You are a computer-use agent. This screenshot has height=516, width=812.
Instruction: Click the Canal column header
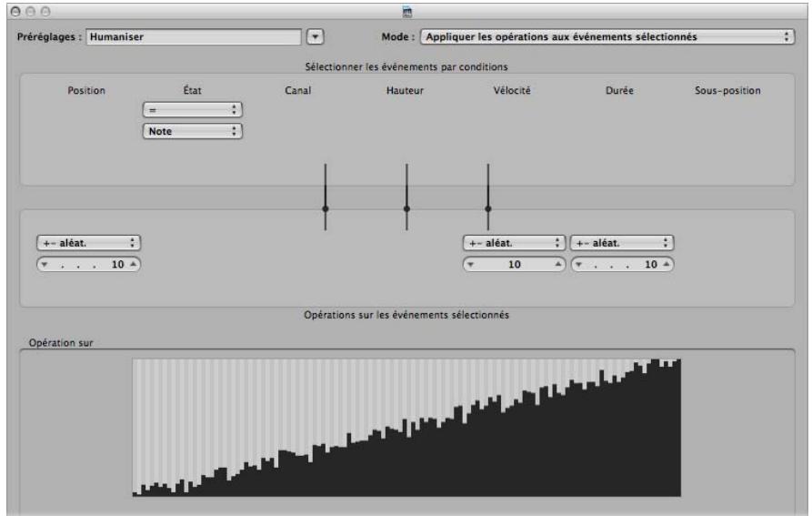click(297, 91)
